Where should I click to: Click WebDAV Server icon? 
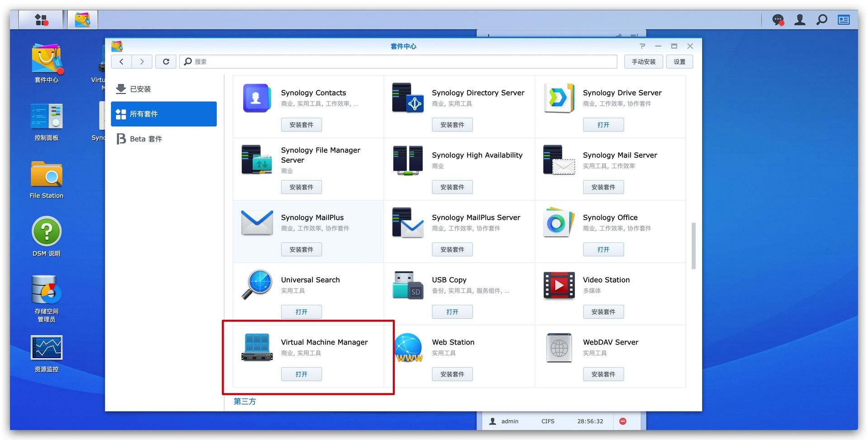pos(559,347)
